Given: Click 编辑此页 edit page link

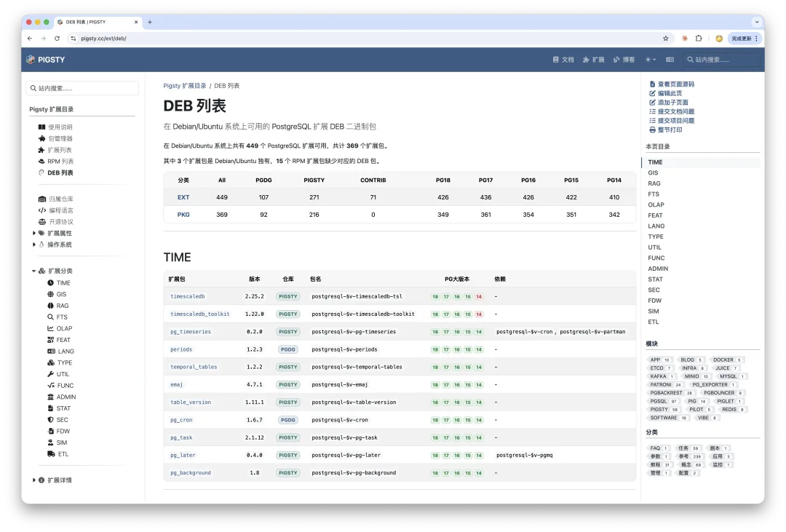Looking at the screenshot, I should tap(666, 94).
